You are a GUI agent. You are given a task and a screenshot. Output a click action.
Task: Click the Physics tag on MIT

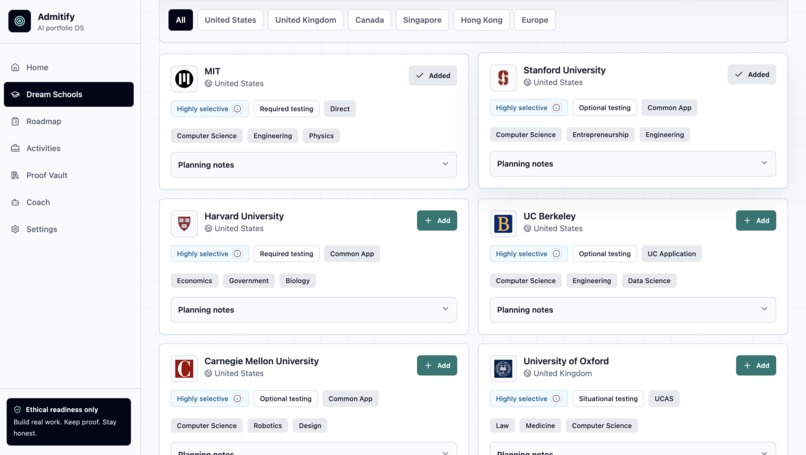pos(321,136)
